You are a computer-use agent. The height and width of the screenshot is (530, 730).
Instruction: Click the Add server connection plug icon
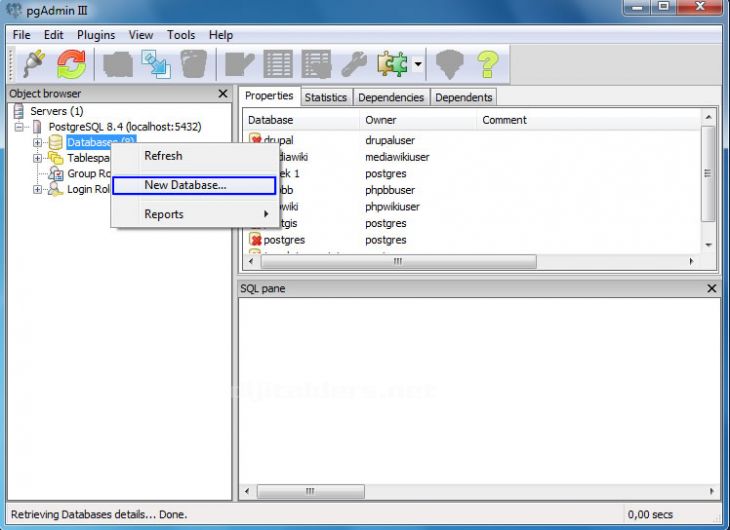click(x=34, y=64)
